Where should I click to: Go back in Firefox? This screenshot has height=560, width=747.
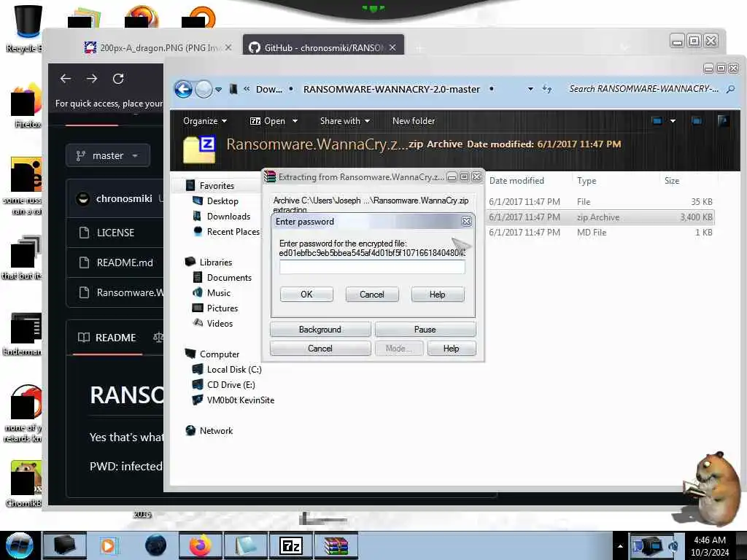[x=66, y=79]
